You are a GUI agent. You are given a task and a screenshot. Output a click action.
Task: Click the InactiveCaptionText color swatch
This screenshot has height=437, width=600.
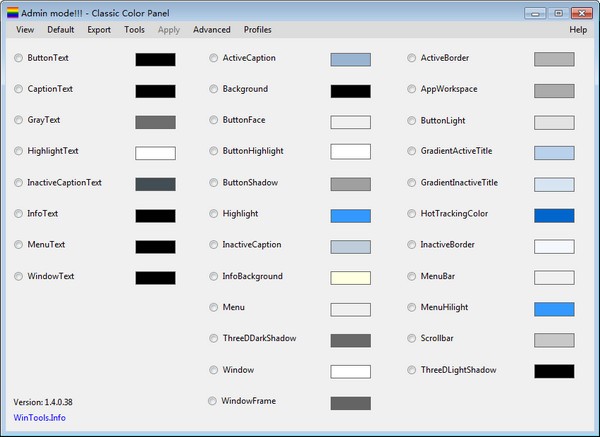click(155, 184)
